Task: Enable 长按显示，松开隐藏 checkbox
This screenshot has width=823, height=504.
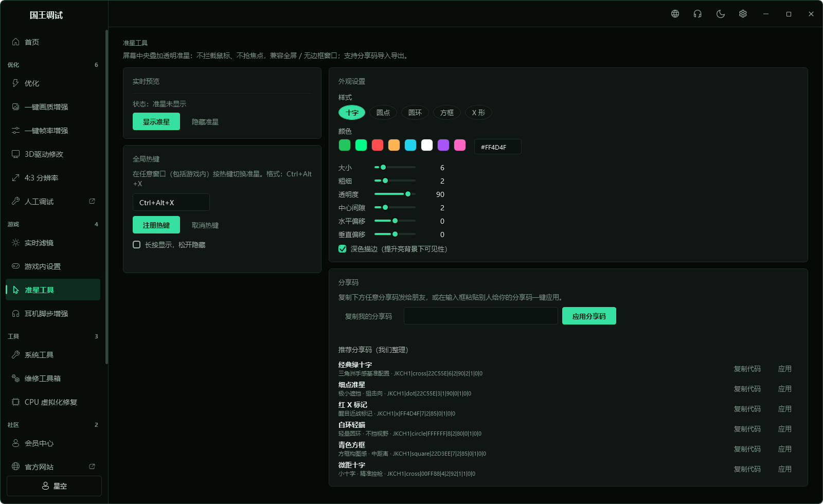Action: [x=137, y=245]
